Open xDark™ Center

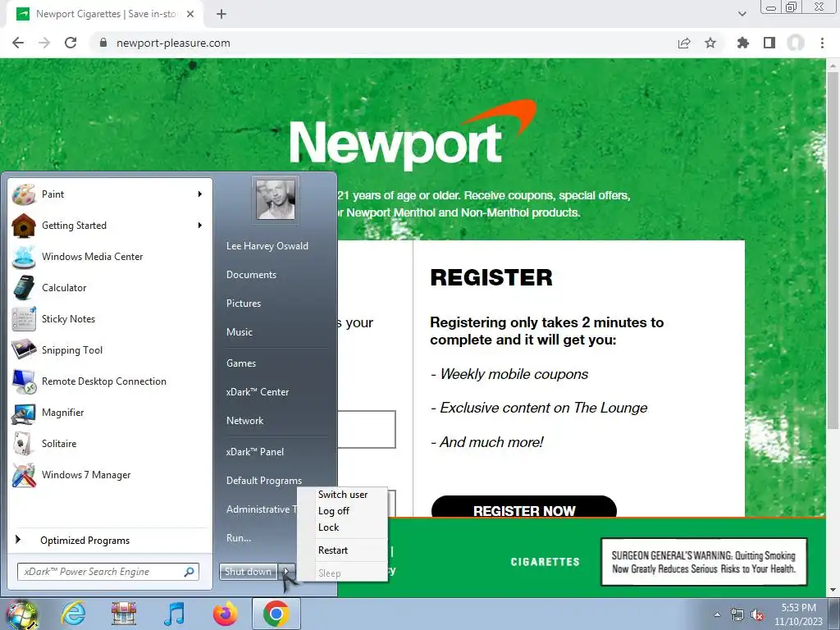pyautogui.click(x=257, y=392)
